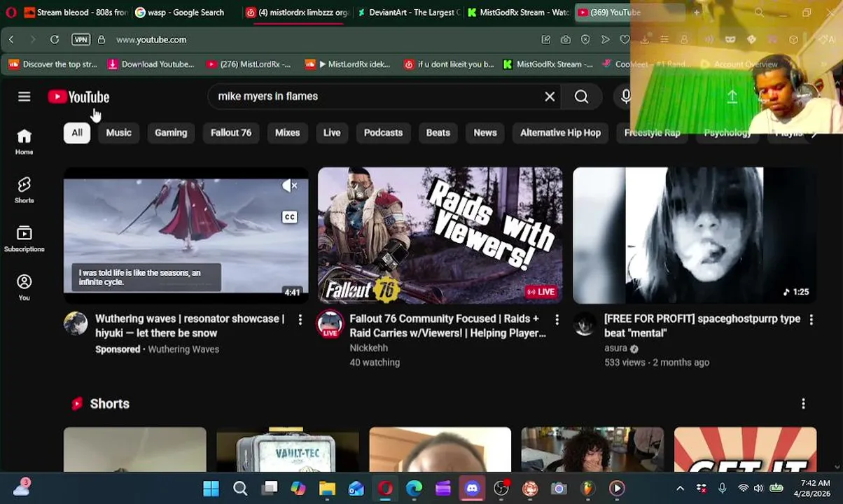Viewport: 843px width, 504px height.
Task: Click the Nickkehh live channel avatar
Action: pos(330,324)
